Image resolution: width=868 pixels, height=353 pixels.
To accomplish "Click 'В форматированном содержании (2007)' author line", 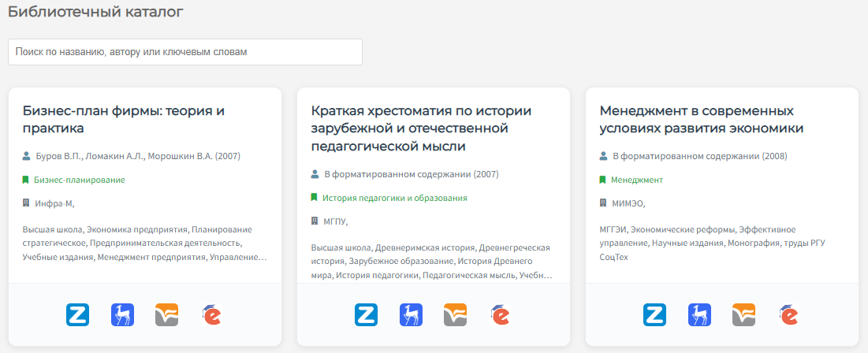I will coord(412,174).
